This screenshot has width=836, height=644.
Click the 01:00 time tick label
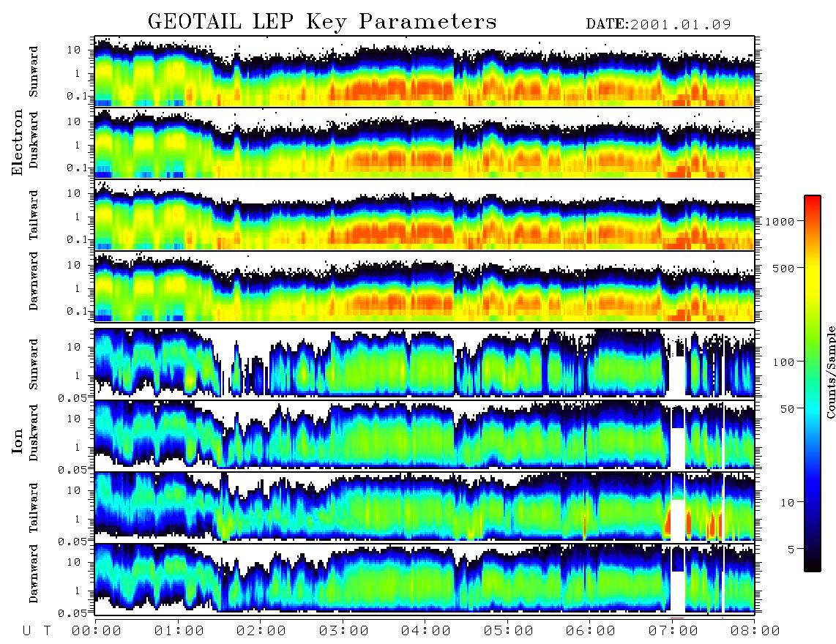coord(179,631)
